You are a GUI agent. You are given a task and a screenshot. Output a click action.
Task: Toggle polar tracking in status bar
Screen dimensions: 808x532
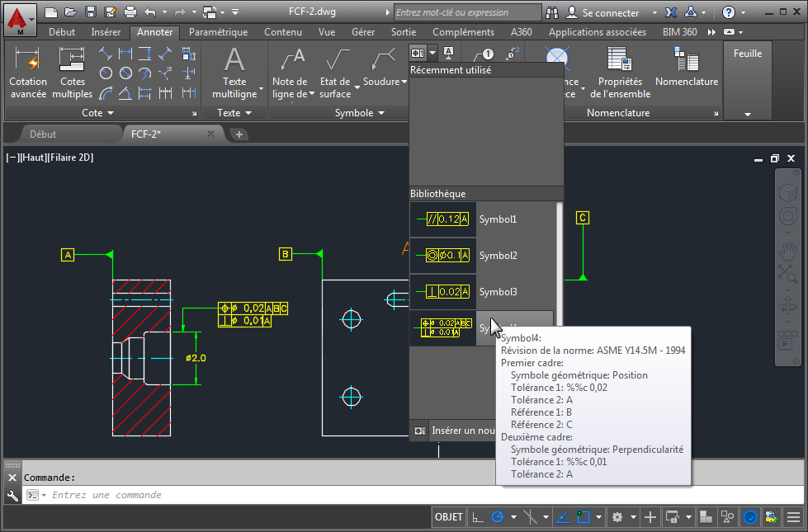[498, 517]
